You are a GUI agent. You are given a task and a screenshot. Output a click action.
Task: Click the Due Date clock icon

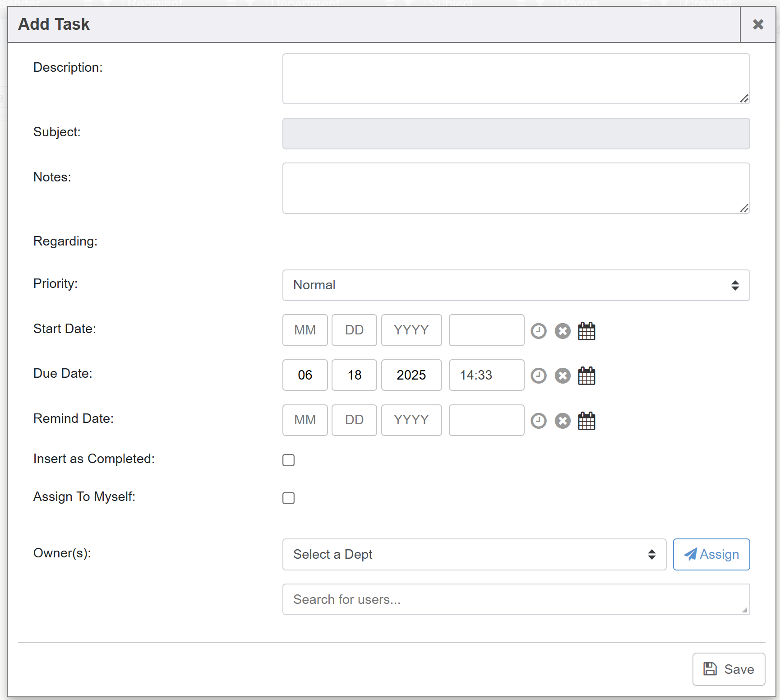pos(538,375)
